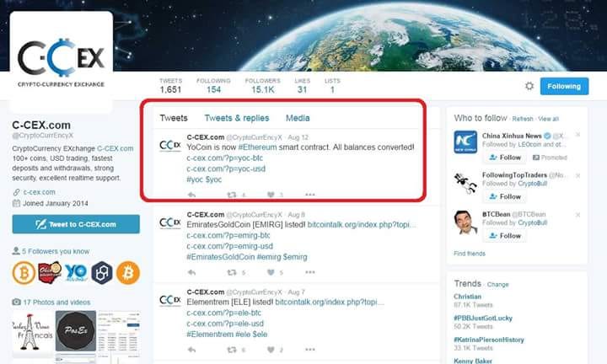607x364 pixels.
Task: Reply to the YoCoin Ethereum tweet
Action: 191,195
